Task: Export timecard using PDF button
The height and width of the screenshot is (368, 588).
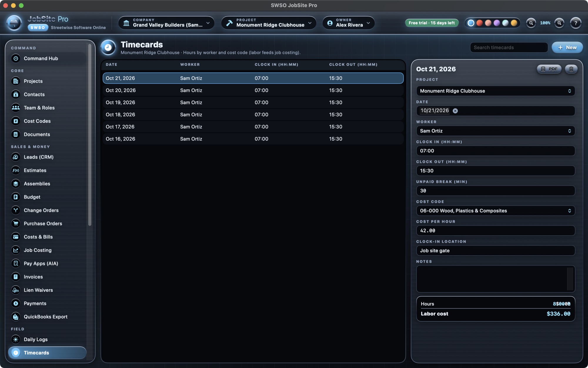Action: pos(549,69)
